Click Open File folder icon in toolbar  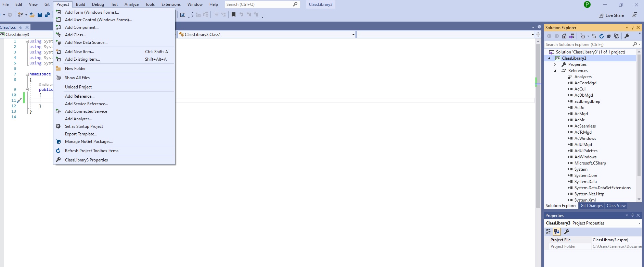(32, 15)
